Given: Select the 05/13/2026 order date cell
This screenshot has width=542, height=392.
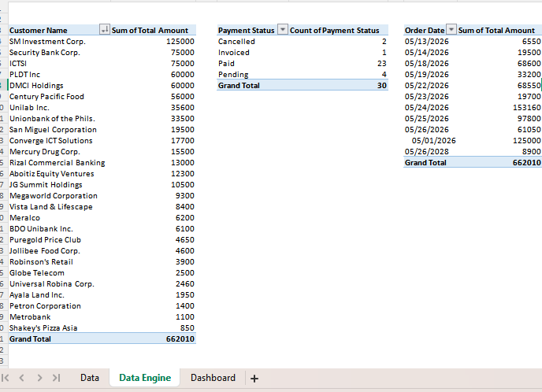Looking at the screenshot, I should coord(430,42).
